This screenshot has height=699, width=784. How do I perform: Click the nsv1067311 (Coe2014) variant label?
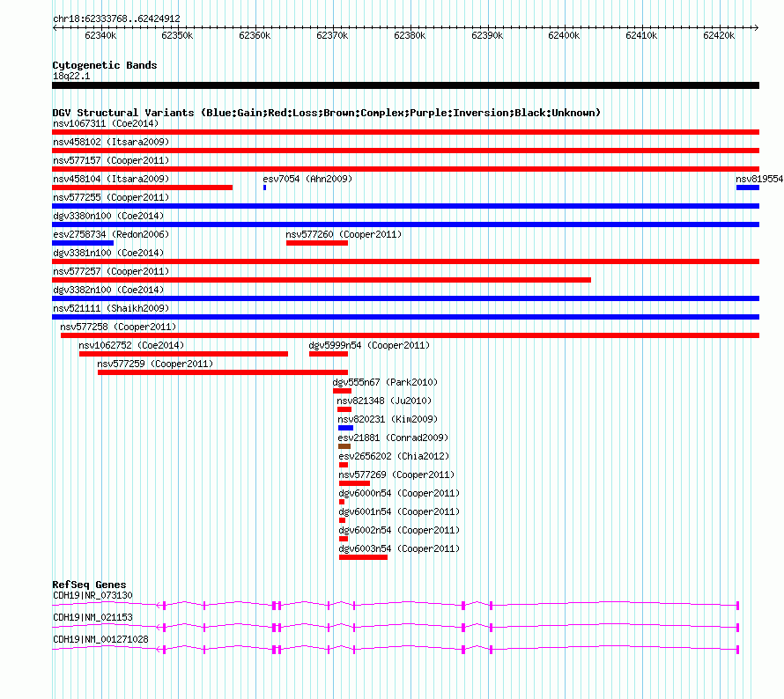pos(106,123)
